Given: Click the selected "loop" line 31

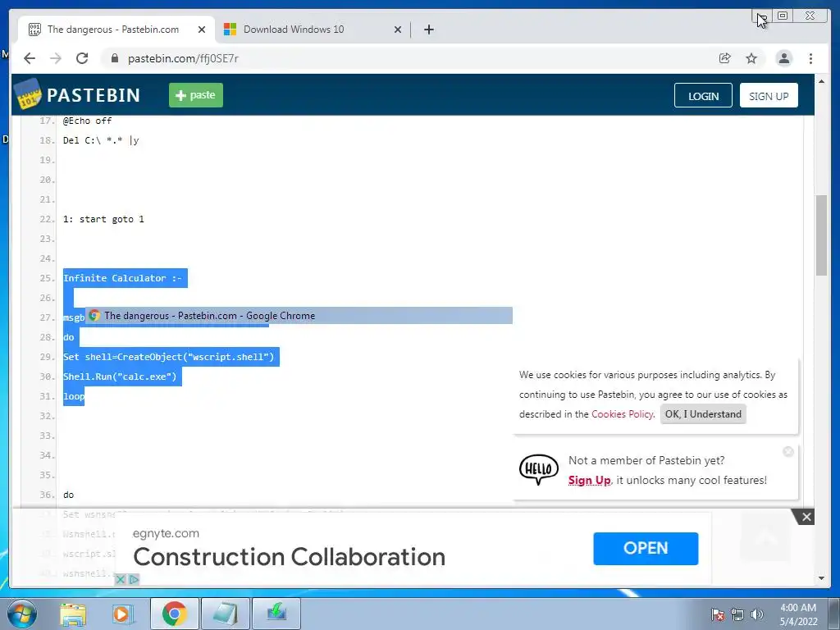Looking at the screenshot, I should 74,396.
